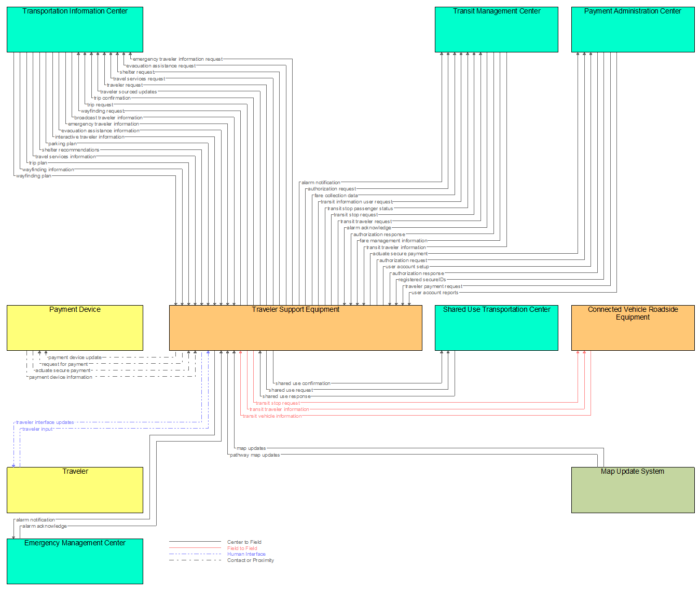Click the 'emergency traveler information request' flow label

[x=177, y=59]
